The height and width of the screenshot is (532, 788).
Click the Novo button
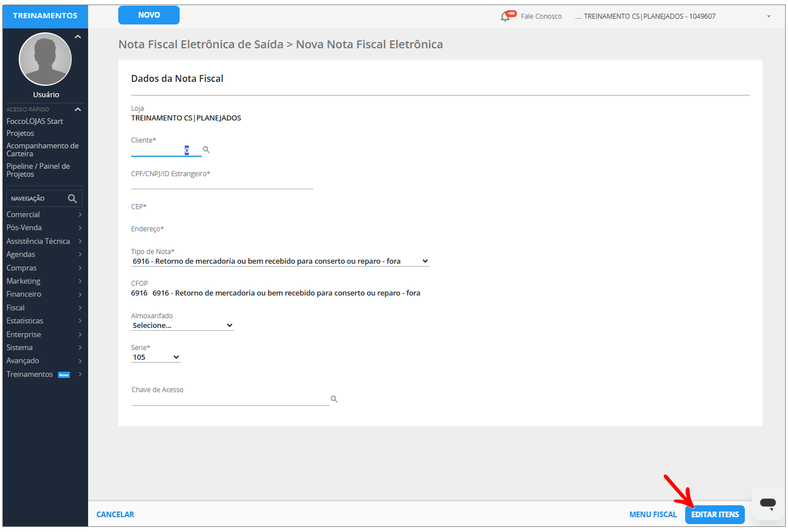coord(149,15)
